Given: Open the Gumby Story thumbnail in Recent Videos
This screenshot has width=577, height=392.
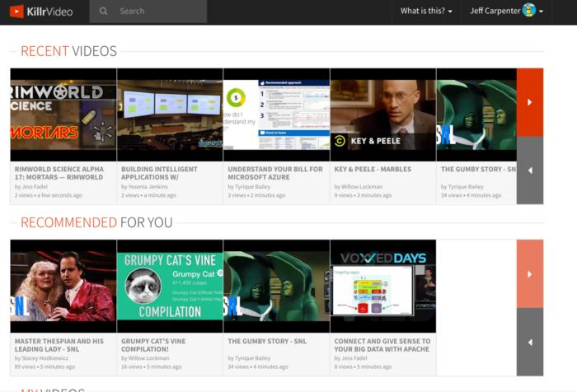Looking at the screenshot, I should [476, 114].
